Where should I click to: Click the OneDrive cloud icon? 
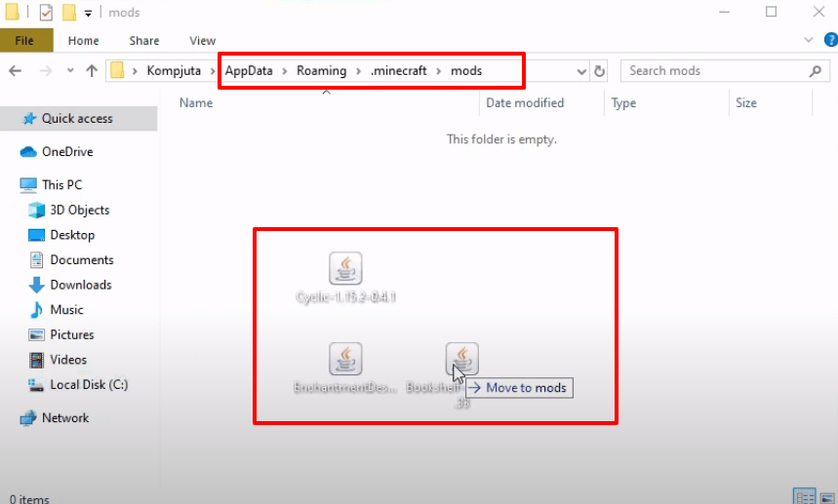[27, 152]
